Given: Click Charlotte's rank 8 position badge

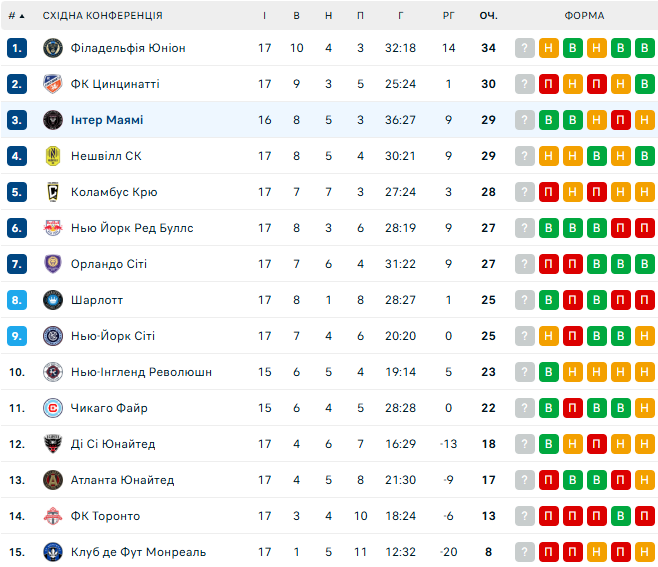Looking at the screenshot, I should tap(16, 300).
